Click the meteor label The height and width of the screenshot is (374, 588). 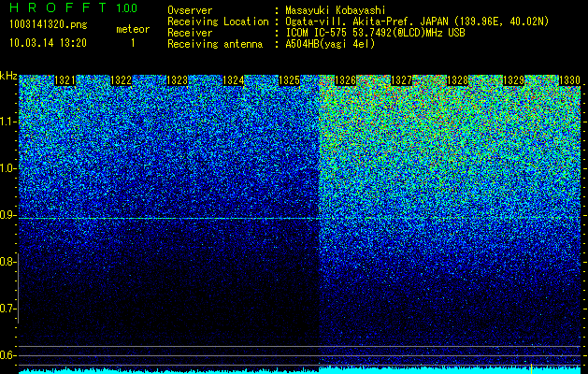point(133,29)
